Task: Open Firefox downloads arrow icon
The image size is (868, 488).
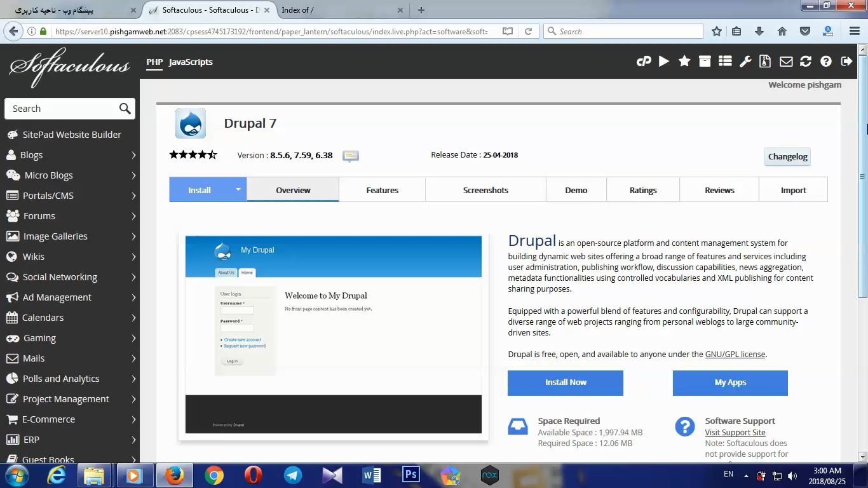Action: coord(759,31)
